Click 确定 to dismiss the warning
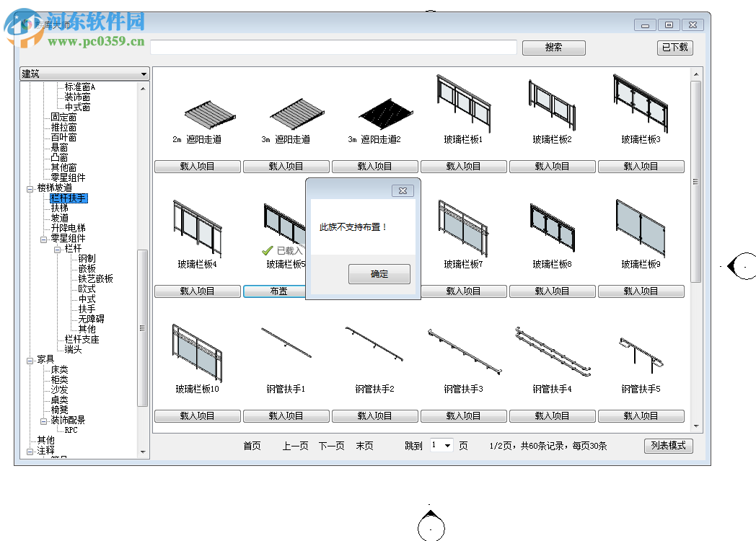Viewport: 756px width, 541px height. pos(379,274)
